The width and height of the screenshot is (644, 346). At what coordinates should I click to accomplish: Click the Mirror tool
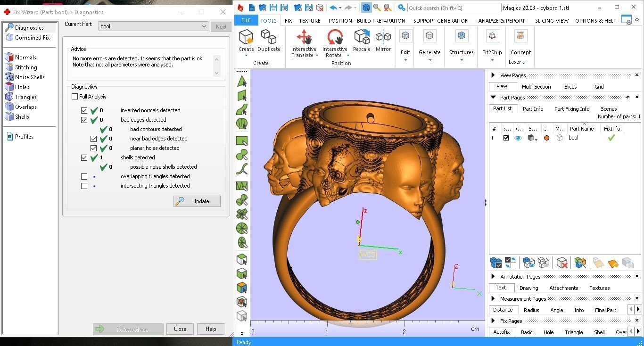tap(383, 41)
